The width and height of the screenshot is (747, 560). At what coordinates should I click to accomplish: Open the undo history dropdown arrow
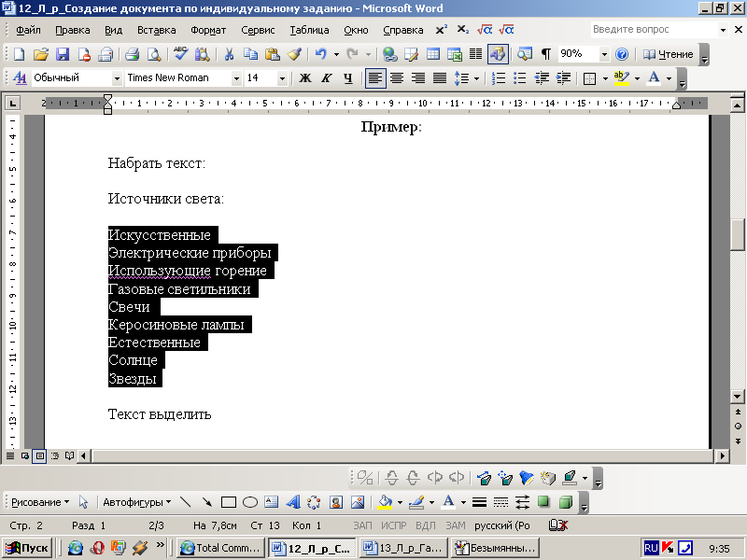point(336,55)
